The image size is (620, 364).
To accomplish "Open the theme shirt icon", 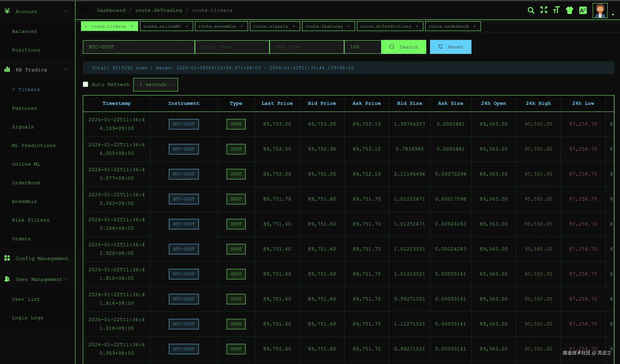I will pyautogui.click(x=570, y=10).
